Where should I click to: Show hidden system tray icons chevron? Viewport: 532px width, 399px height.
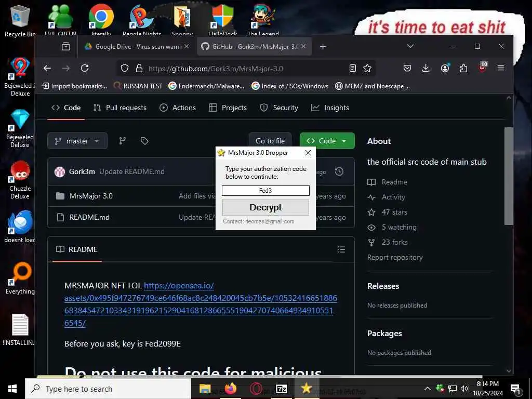click(x=428, y=389)
